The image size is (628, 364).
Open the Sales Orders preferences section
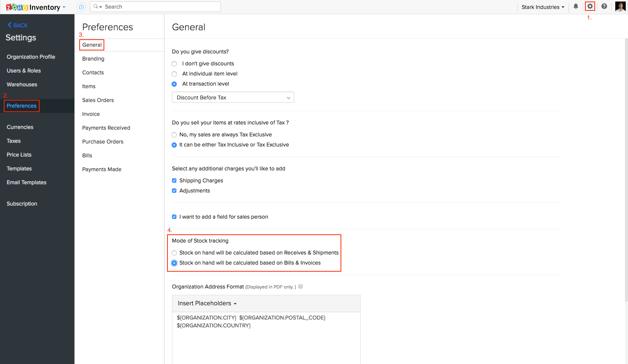pyautogui.click(x=98, y=100)
